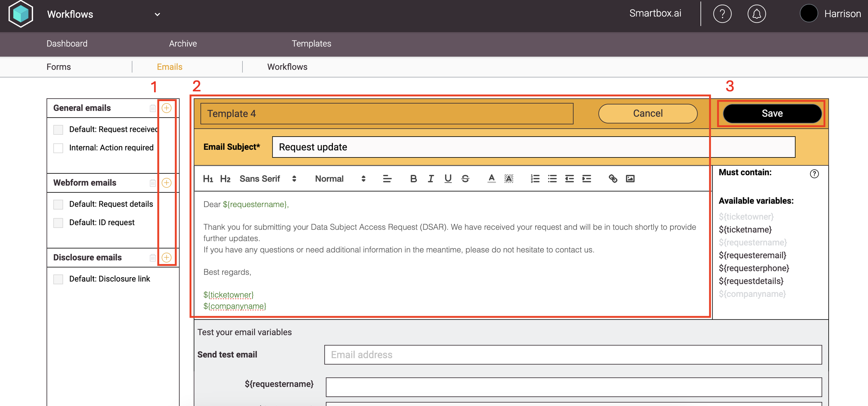Toggle italic text formatting
Viewport: 868px width, 406px height.
(430, 179)
